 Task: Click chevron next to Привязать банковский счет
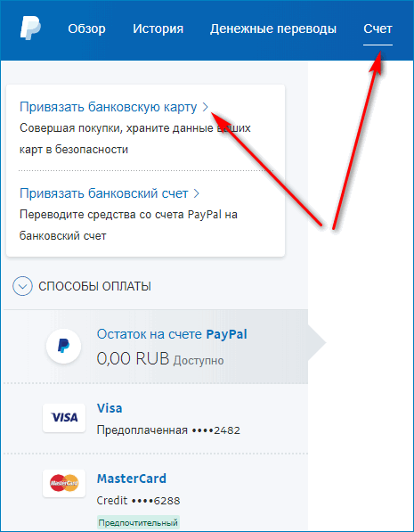[x=196, y=193]
